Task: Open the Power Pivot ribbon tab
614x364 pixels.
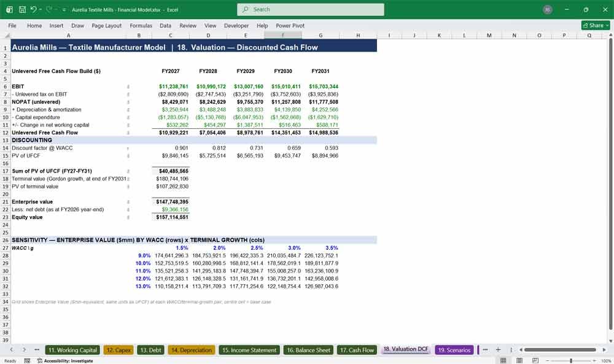Action: tap(290, 25)
